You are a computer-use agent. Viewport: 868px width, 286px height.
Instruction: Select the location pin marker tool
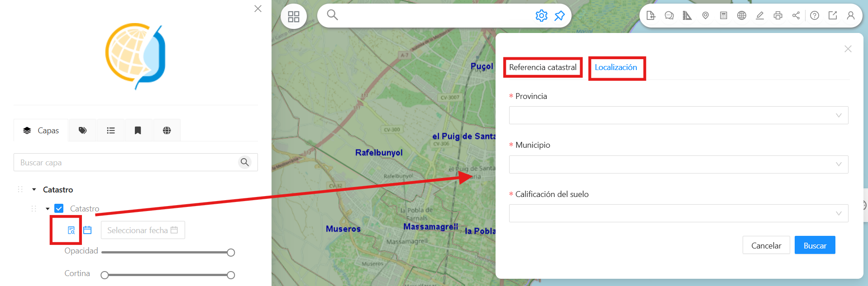(x=705, y=15)
